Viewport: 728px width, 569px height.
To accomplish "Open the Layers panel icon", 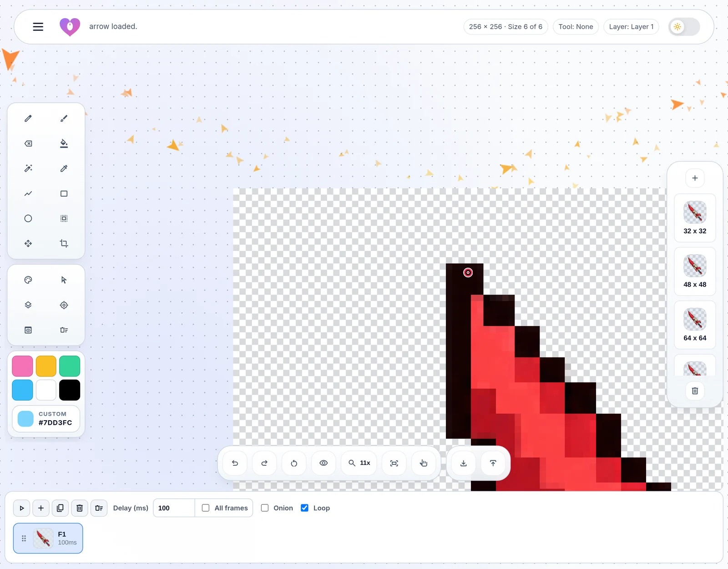I will tap(28, 305).
